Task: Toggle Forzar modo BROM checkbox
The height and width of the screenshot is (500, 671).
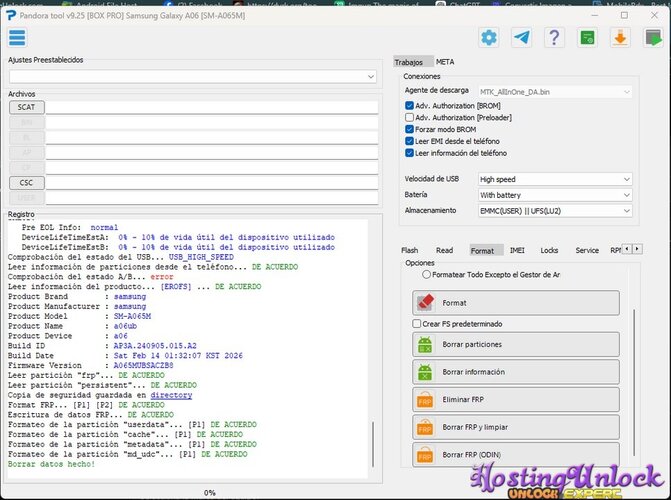Action: click(x=409, y=129)
